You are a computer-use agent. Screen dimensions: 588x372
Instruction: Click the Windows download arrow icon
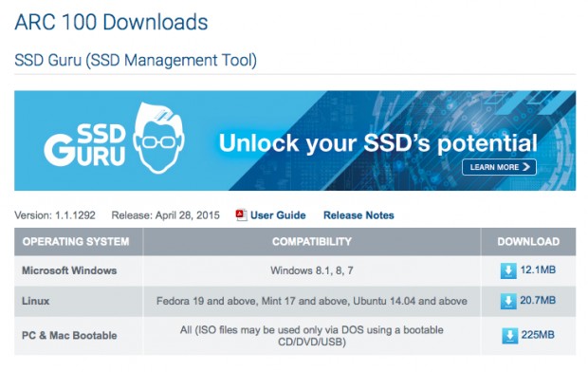pos(508,270)
